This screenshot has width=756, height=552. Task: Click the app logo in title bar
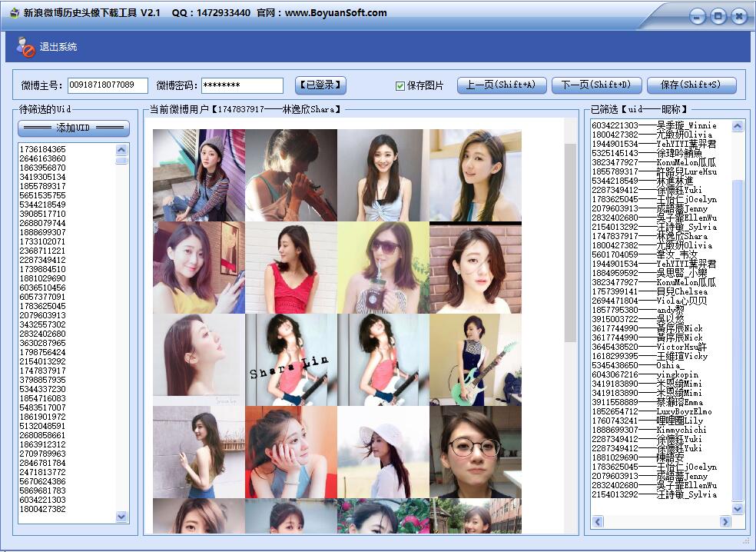click(15, 12)
